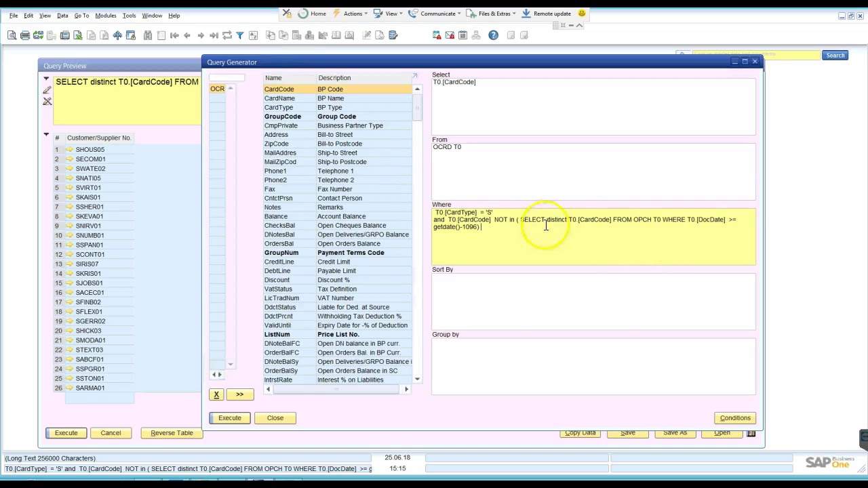The height and width of the screenshot is (488, 868).
Task: Select the CardName field row
Action: pyautogui.click(x=337, y=98)
